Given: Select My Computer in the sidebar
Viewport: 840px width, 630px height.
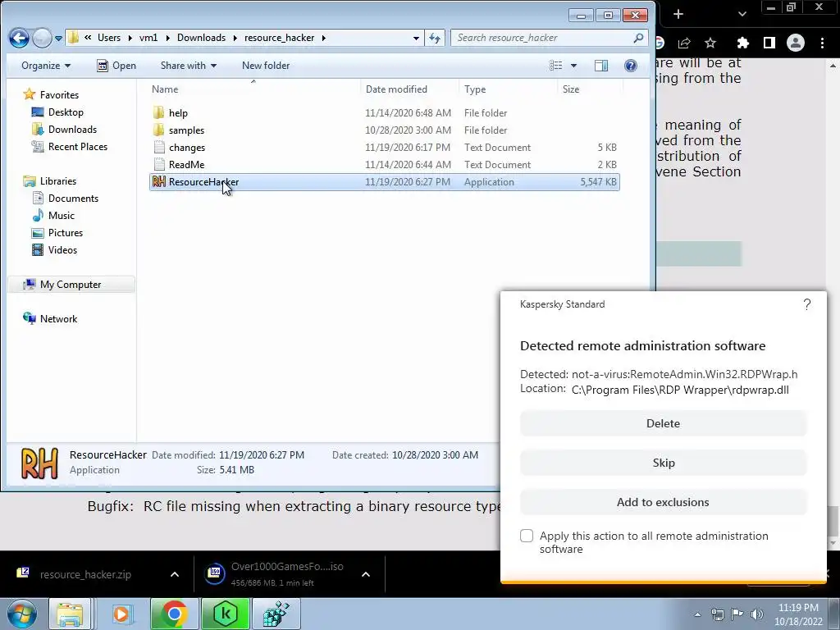Looking at the screenshot, I should click(x=71, y=285).
